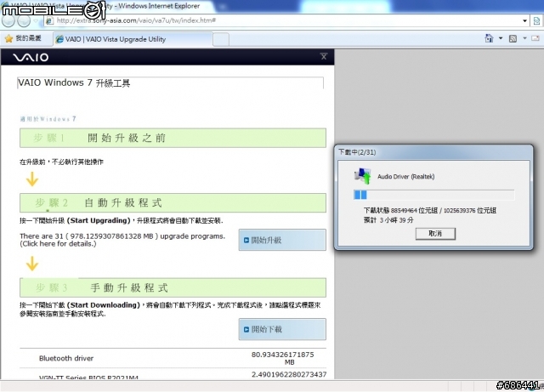Click the 步驟 2 自動升級程式 header

click(x=173, y=202)
